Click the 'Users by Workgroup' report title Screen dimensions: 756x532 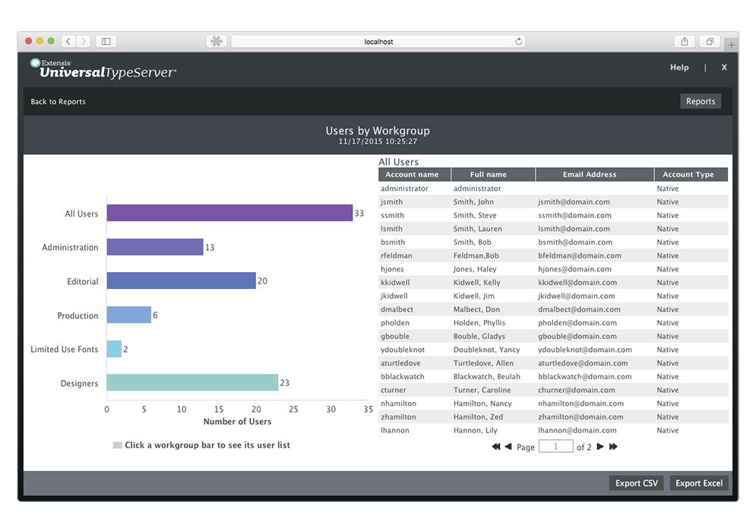[x=378, y=131]
